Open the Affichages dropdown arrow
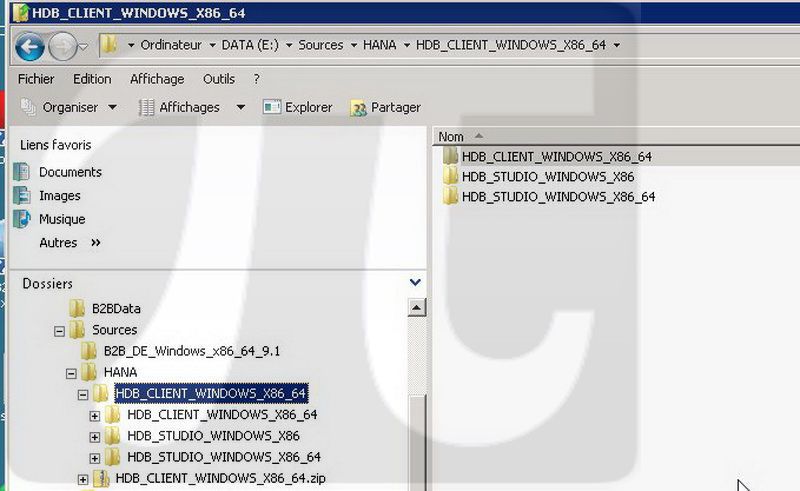Image resolution: width=800 pixels, height=491 pixels. point(240,108)
